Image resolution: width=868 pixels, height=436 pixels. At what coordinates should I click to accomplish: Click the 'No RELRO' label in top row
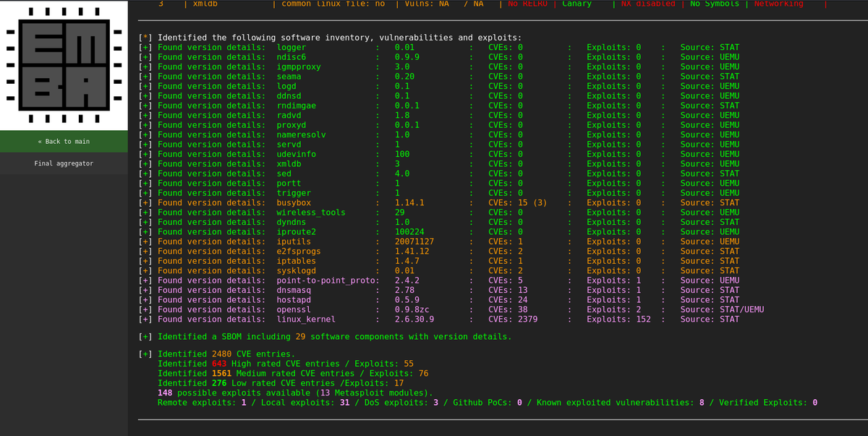coord(528,4)
